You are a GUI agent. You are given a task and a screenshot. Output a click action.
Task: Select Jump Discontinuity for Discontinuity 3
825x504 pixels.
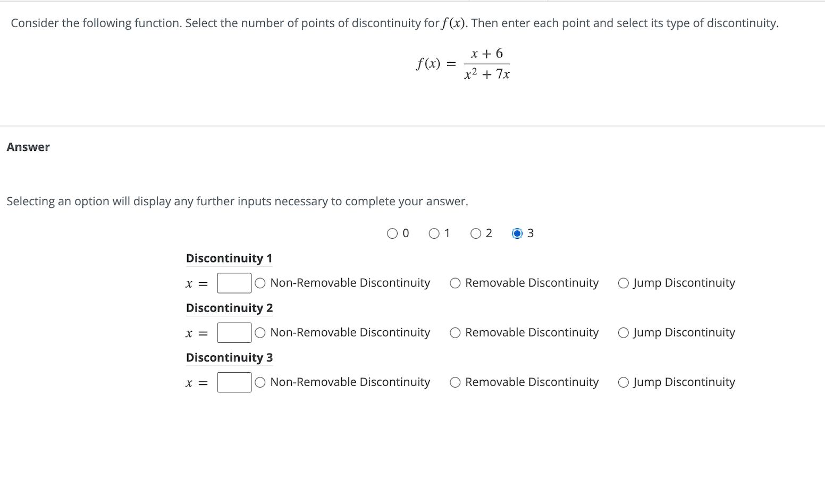pyautogui.click(x=623, y=382)
